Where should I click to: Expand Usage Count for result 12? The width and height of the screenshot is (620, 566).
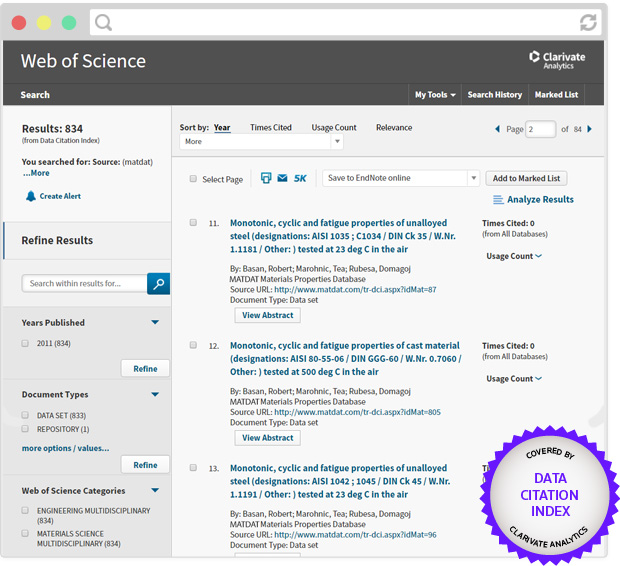514,379
